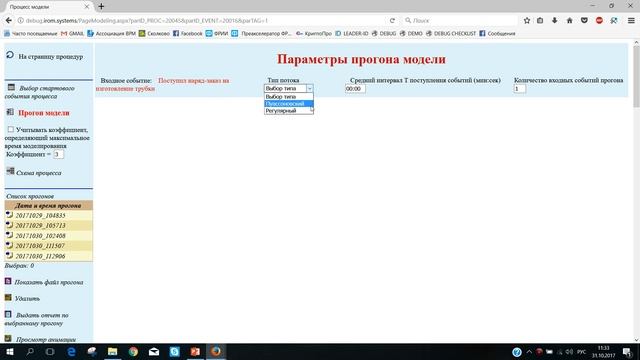Click icon next to Схема процесса

(x=10, y=171)
